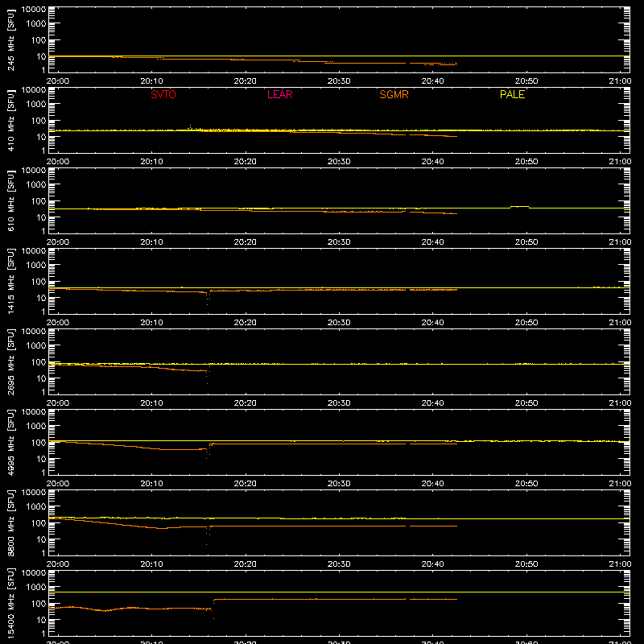Viewport: 644px width, 644px height.
Task: Click 20:10 tick under the 245 MHz panel
Action: (151, 81)
